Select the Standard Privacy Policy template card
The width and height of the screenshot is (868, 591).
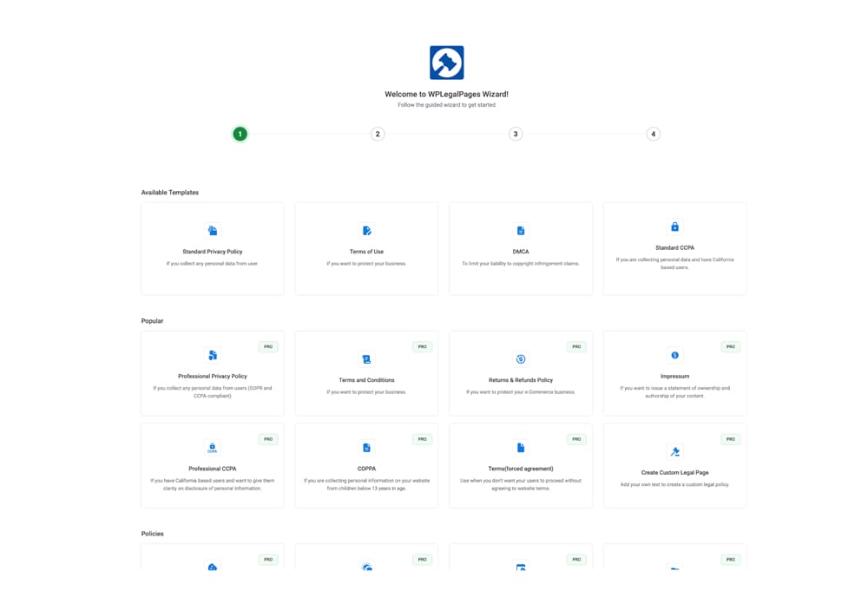(x=212, y=248)
